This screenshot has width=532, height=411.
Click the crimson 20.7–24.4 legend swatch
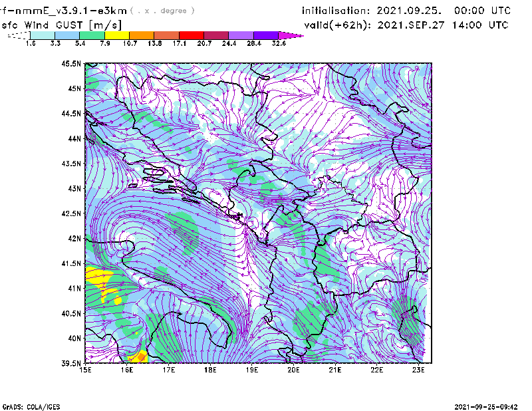216,35
